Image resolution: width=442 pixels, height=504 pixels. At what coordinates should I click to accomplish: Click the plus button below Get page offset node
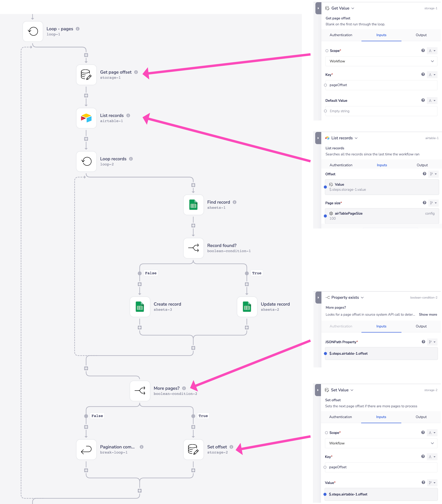click(86, 96)
